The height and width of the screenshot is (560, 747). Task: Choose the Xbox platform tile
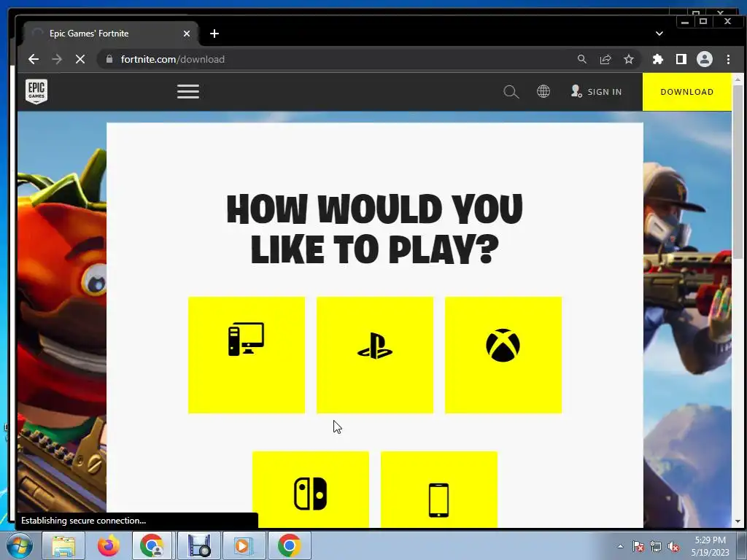click(503, 355)
